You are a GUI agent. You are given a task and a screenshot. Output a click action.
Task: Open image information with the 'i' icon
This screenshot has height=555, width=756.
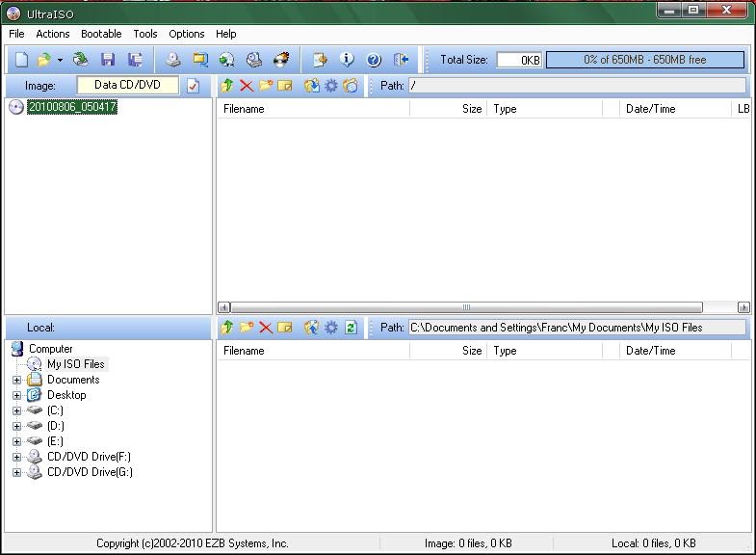click(x=347, y=60)
